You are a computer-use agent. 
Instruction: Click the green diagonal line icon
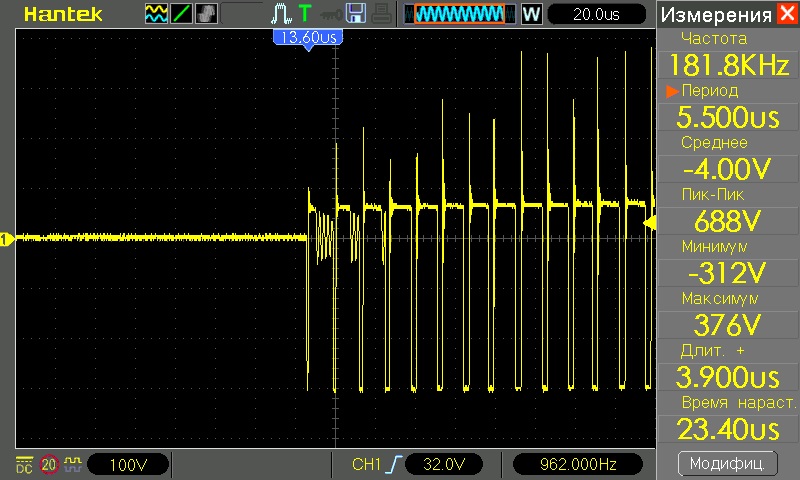point(181,14)
